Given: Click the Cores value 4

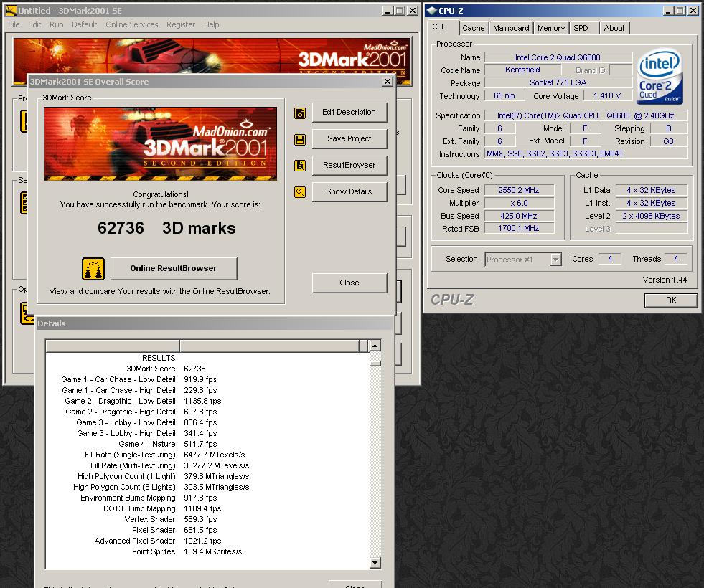Looking at the screenshot, I should (x=610, y=259).
